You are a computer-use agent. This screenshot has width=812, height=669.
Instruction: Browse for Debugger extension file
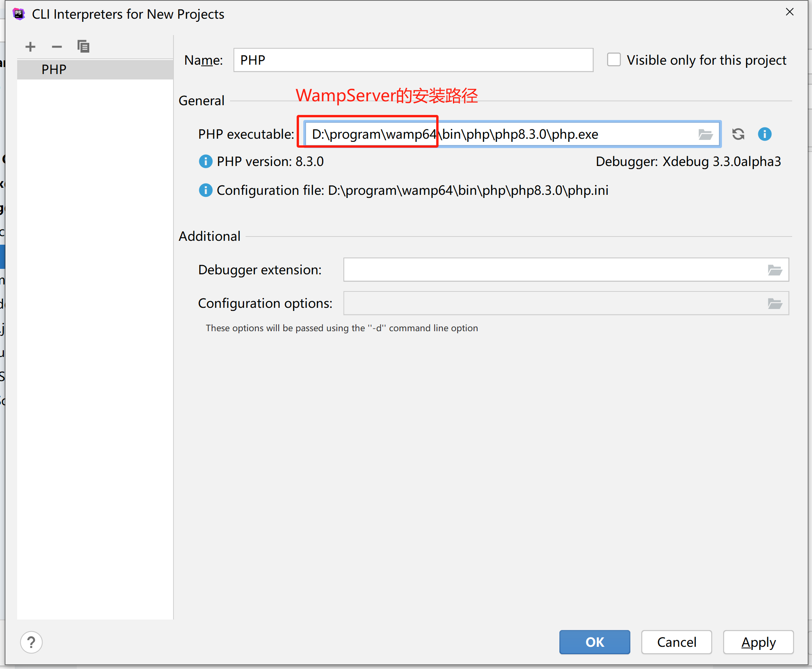tap(775, 270)
